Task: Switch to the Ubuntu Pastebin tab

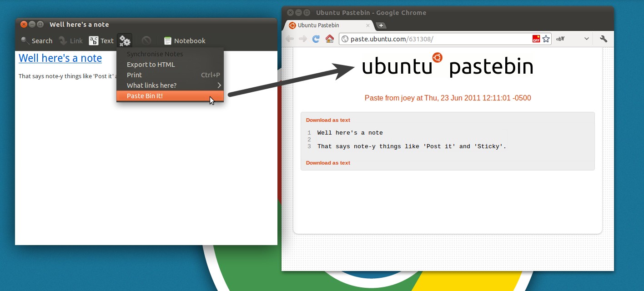Action: click(328, 25)
